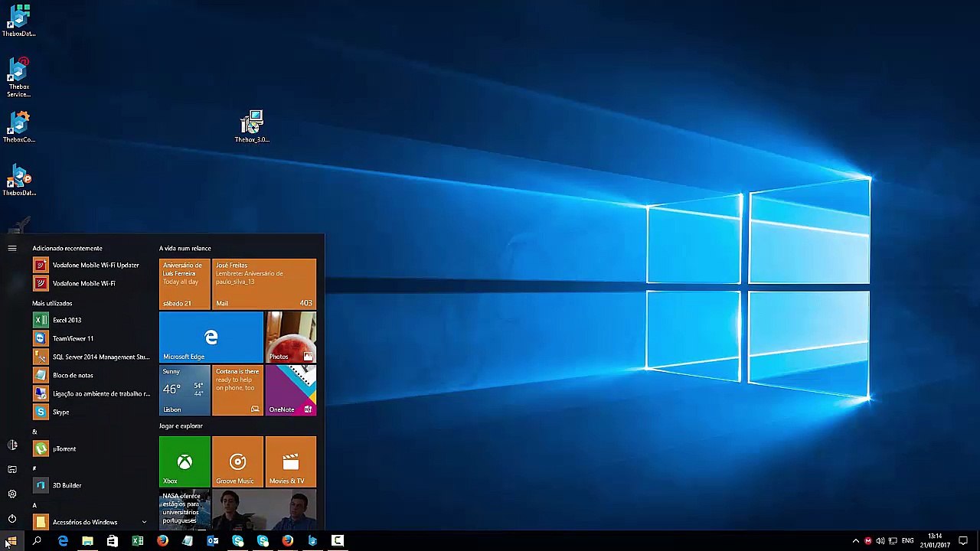Open Bloco de notas app
The image size is (980, 551).
tap(93, 375)
